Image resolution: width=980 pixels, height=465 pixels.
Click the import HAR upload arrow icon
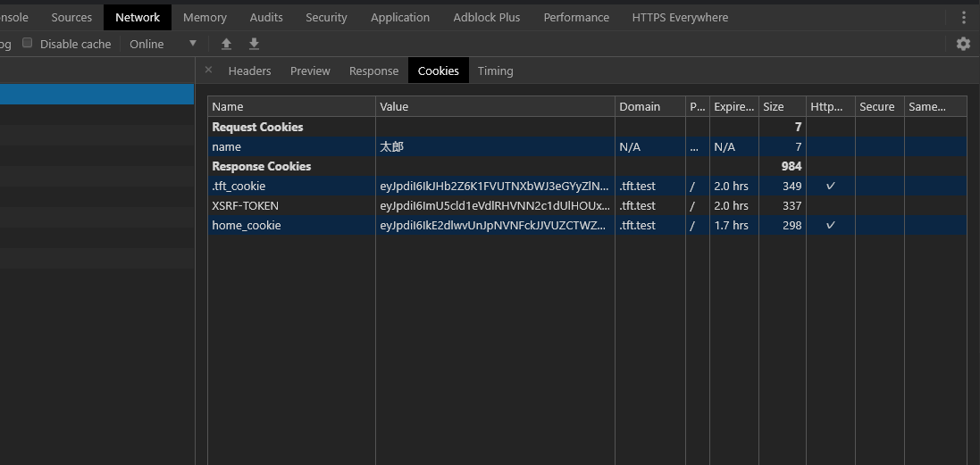point(227,44)
